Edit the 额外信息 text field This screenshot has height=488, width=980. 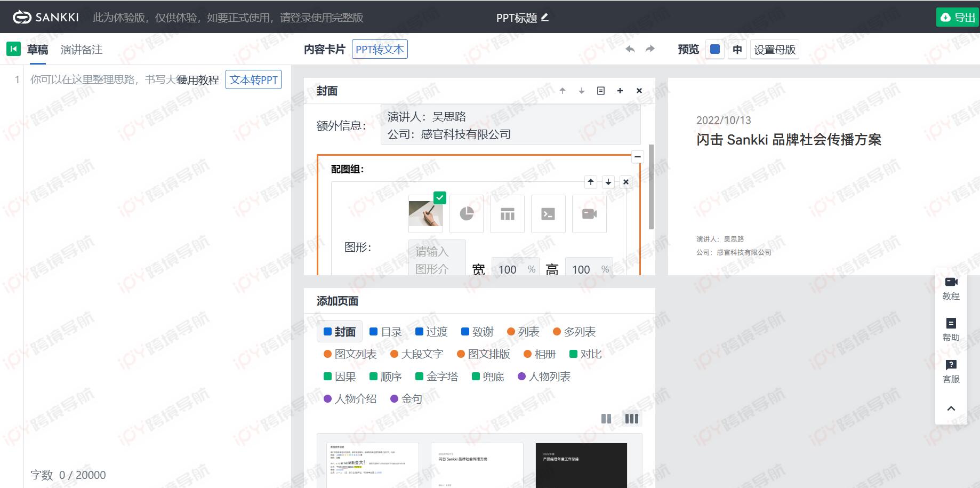[x=510, y=125]
